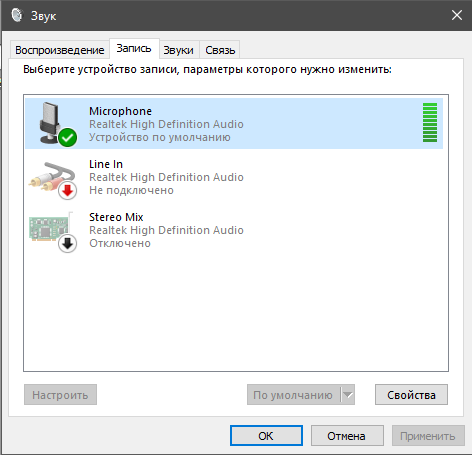
Task: Select the Line In device name
Action: pyautogui.click(x=106, y=164)
